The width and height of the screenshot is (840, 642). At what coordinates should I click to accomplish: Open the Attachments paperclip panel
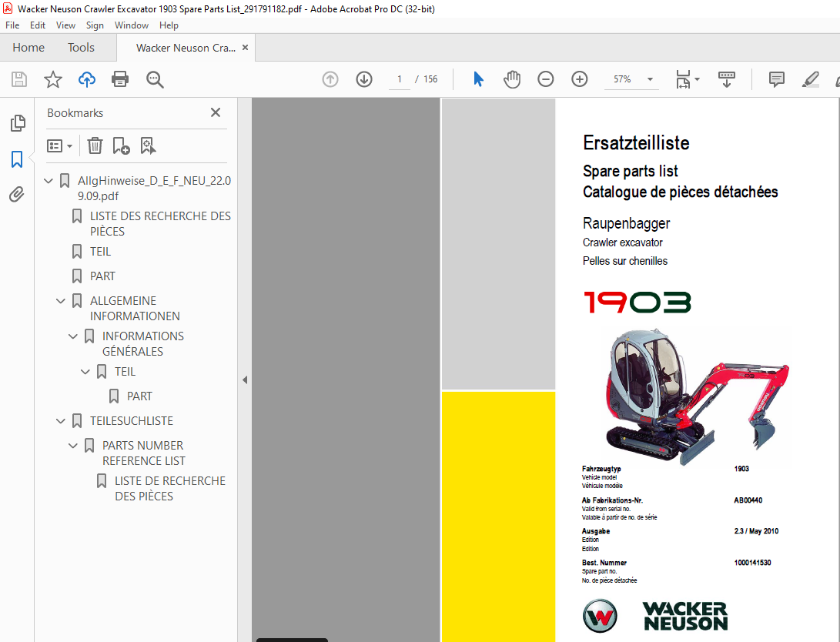point(17,194)
